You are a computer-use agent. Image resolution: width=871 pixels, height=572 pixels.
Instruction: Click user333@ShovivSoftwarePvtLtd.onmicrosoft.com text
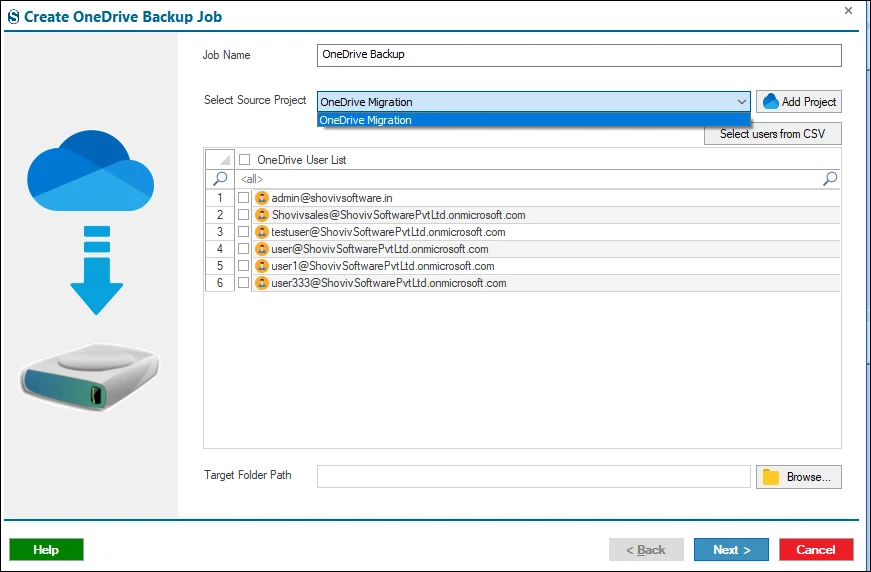[x=389, y=283]
